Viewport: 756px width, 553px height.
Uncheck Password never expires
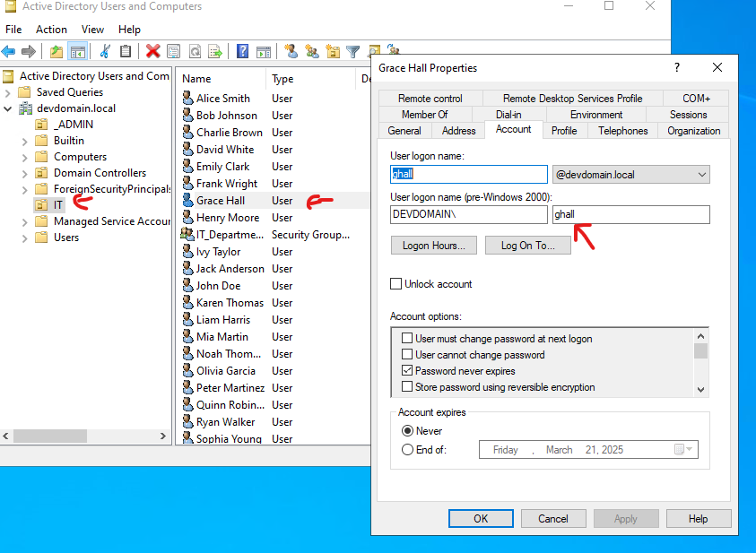407,370
